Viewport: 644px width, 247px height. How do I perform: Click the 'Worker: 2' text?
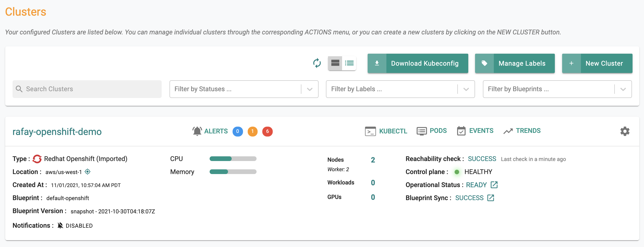(338, 169)
